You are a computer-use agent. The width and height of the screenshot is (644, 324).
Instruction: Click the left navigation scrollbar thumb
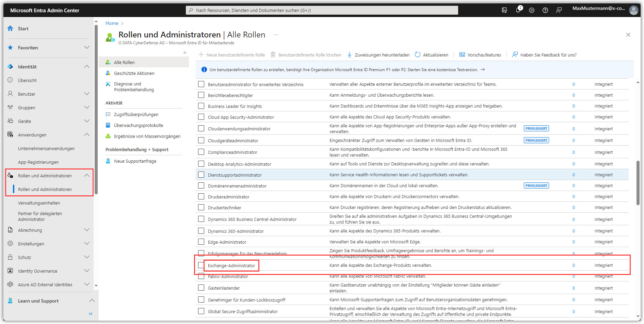(x=96, y=109)
